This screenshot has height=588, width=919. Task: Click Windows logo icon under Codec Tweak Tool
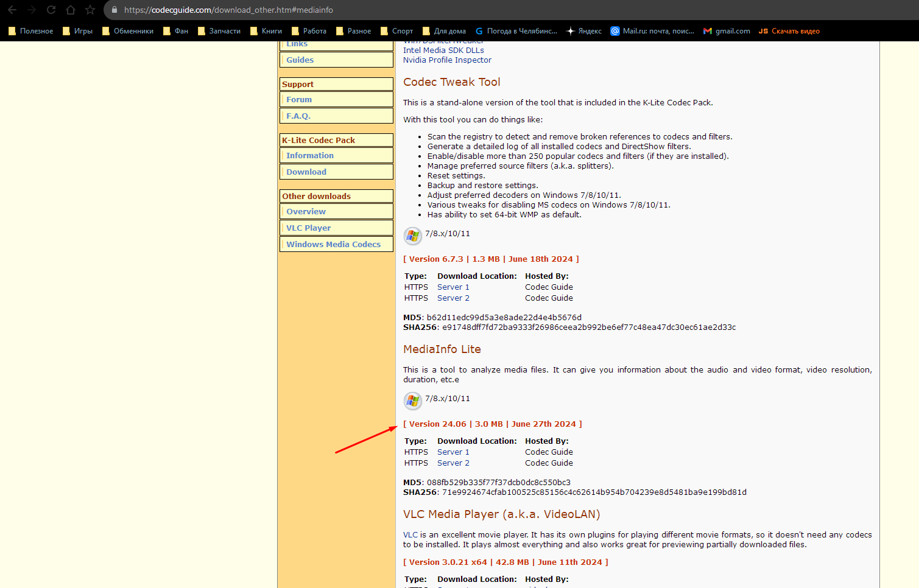(x=413, y=235)
